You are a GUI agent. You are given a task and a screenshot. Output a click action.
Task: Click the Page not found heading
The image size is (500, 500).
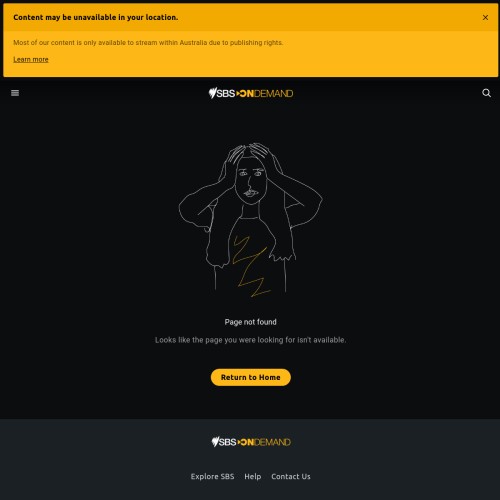(250, 322)
